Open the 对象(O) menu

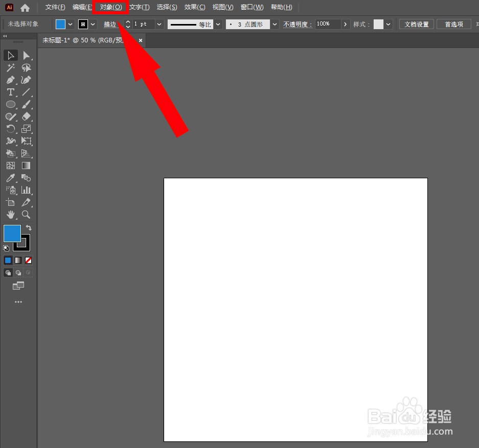[x=111, y=7]
